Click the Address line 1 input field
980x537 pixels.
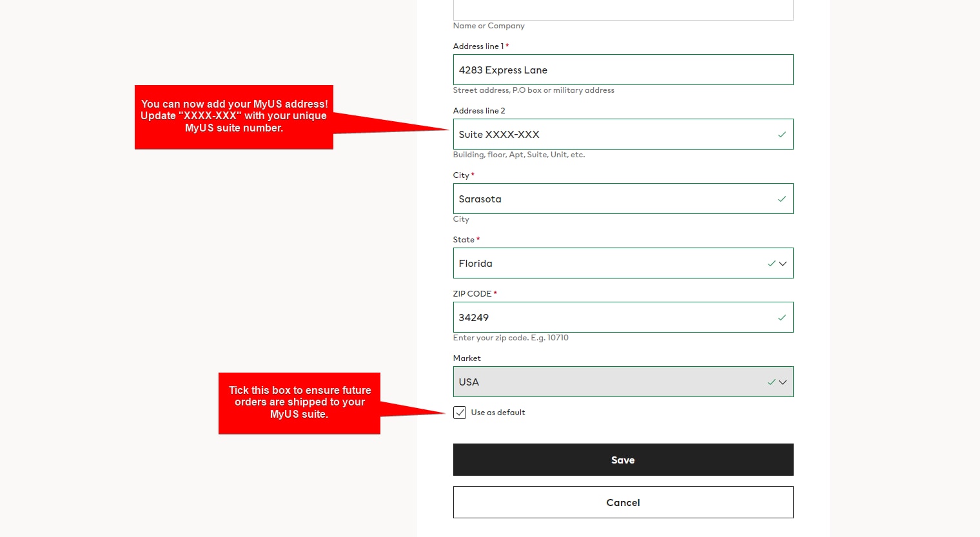tap(623, 70)
